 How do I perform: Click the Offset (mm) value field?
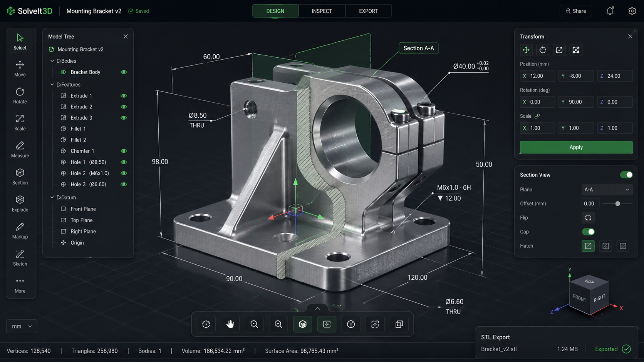pos(590,204)
